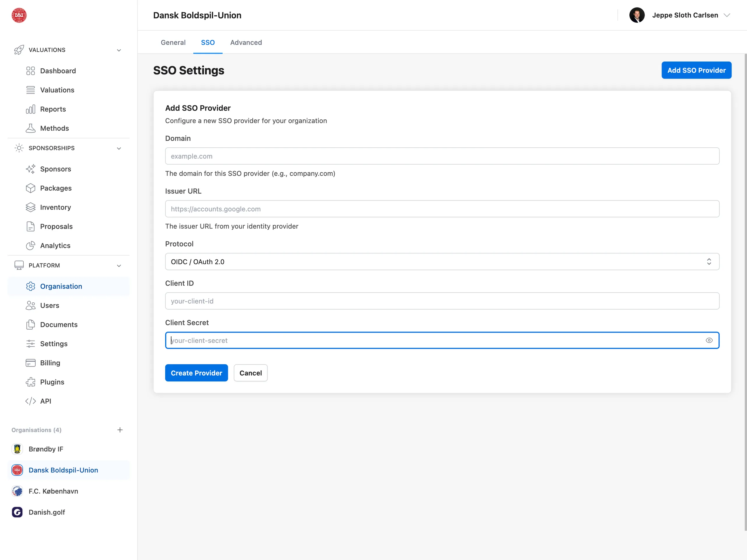Screen dimensions: 747x560
Task: Cancel the SSO provider form
Action: pos(250,373)
